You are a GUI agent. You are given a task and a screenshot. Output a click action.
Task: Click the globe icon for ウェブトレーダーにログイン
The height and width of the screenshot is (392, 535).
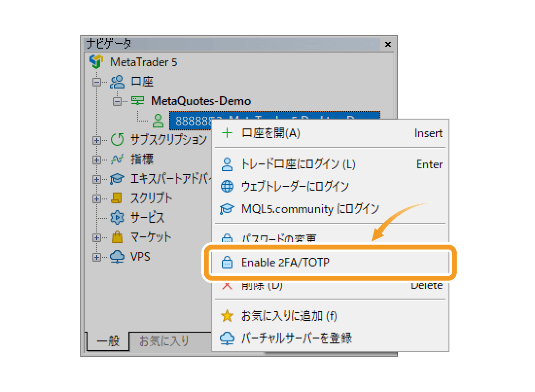click(227, 186)
